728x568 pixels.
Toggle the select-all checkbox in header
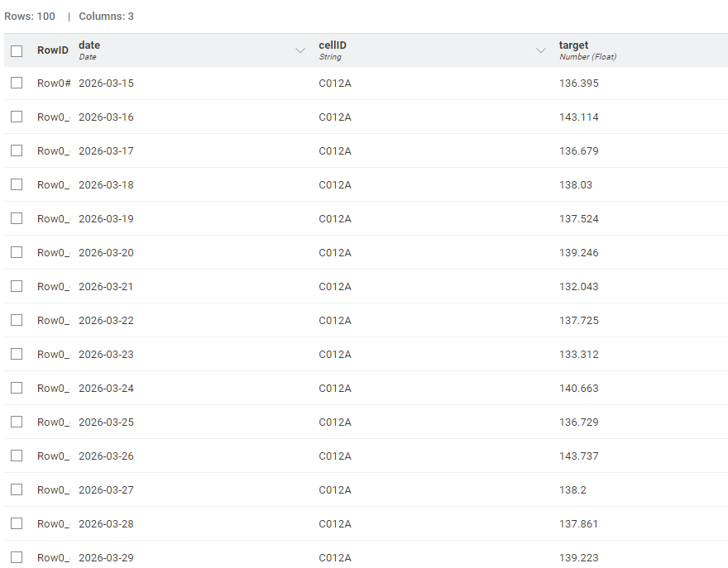(x=17, y=50)
